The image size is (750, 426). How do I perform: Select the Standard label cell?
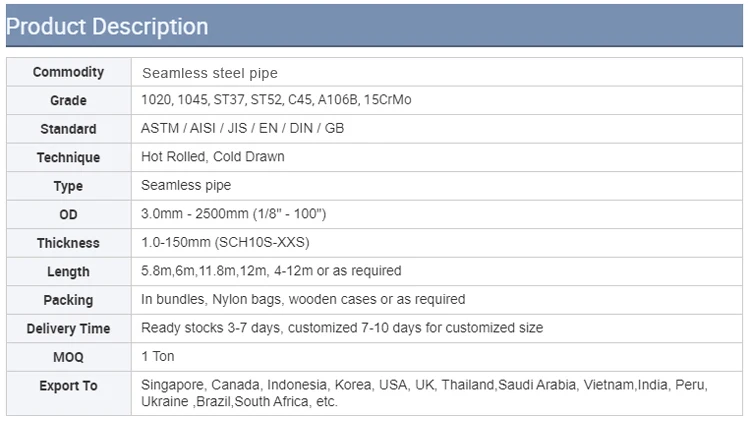tap(68, 129)
